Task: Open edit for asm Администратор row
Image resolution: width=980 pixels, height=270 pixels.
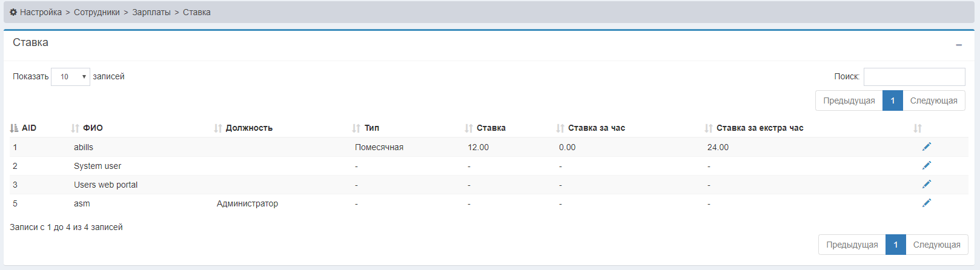Action: click(926, 203)
